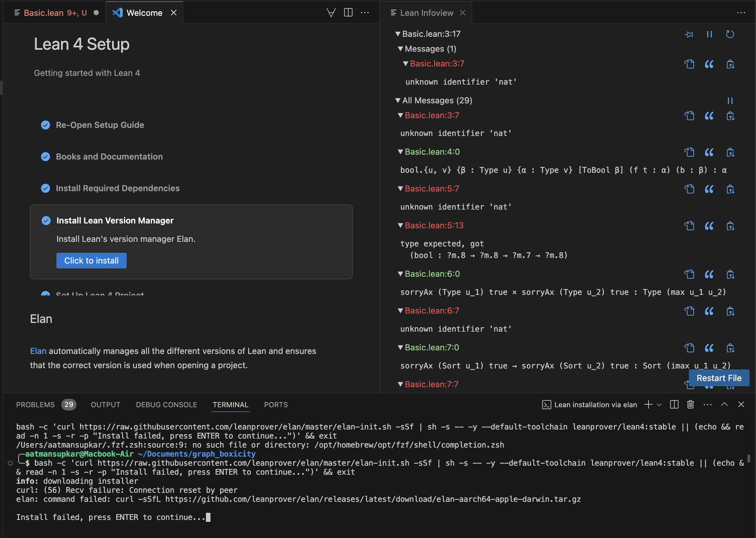Toggle Install Required Dependencies step checkmark
This screenshot has height=538, width=756.
point(46,188)
